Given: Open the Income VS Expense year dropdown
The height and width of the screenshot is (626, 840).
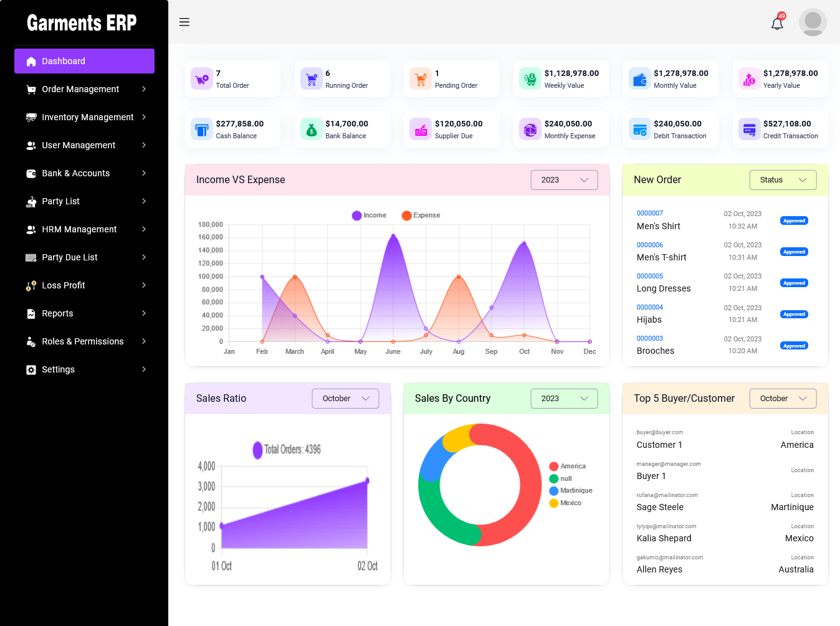Looking at the screenshot, I should coord(564,180).
